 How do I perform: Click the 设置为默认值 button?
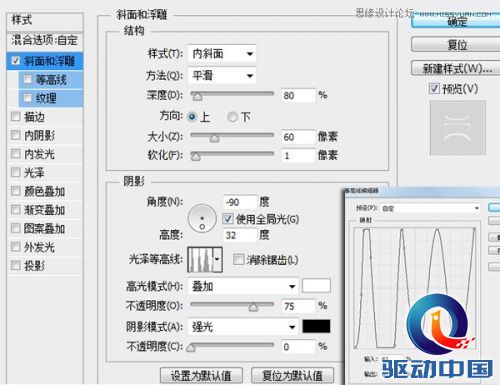201,375
